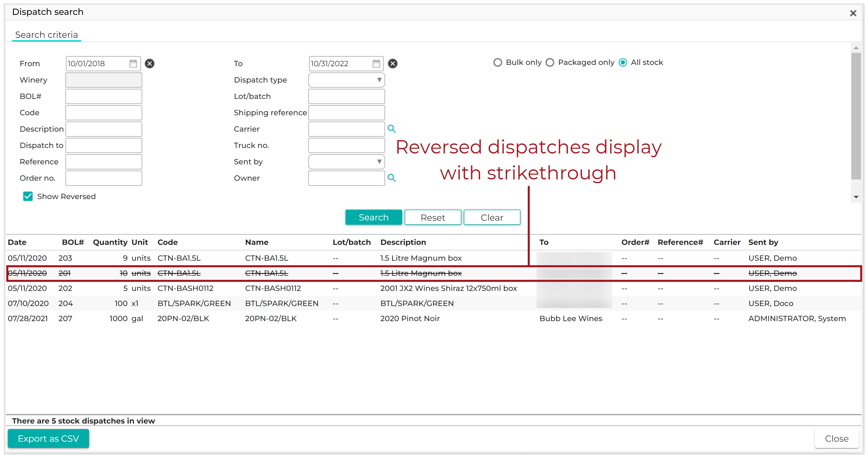Close the Dispatch search dialog with X
This screenshot has width=868, height=457.
[853, 13]
